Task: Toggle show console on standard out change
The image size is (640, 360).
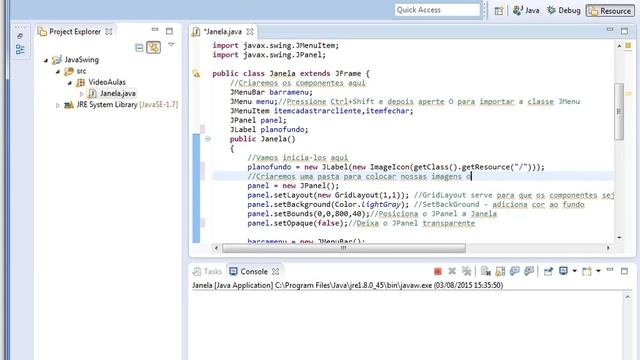Action: [x=514, y=271]
